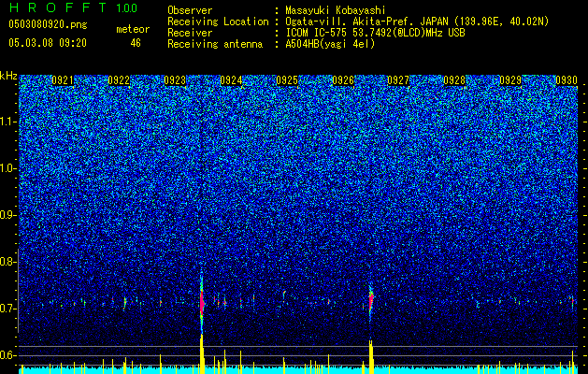Click the Receiving antenna field label
Viewport: 588px width, 374px height.
click(x=215, y=44)
